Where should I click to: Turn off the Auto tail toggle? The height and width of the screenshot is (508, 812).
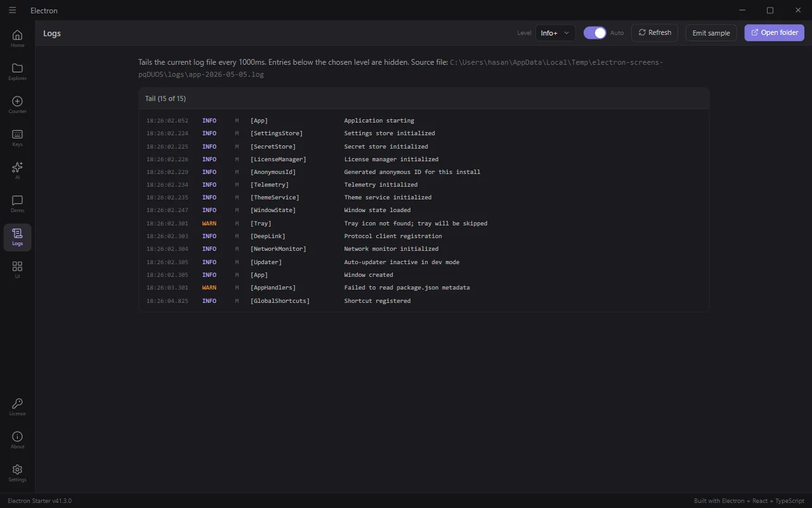[595, 32]
